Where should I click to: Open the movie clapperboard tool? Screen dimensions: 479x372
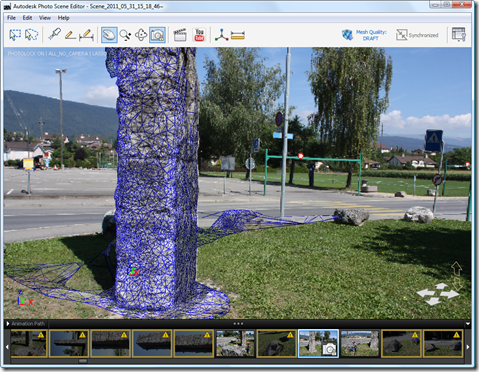180,35
